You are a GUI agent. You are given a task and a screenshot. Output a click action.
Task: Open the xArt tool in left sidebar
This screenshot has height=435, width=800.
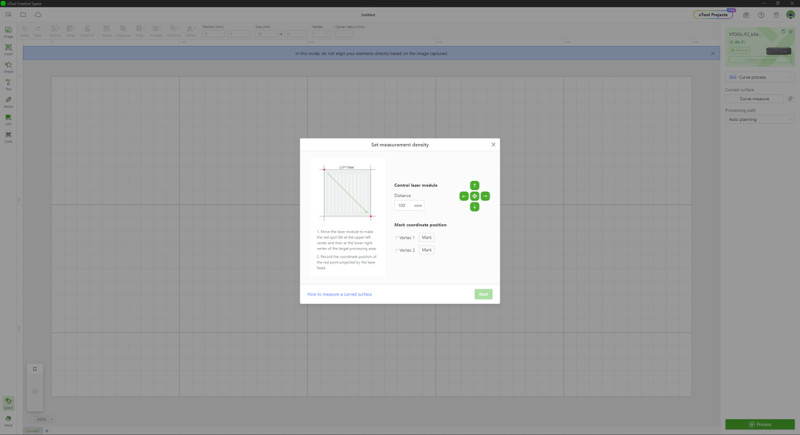[8, 120]
